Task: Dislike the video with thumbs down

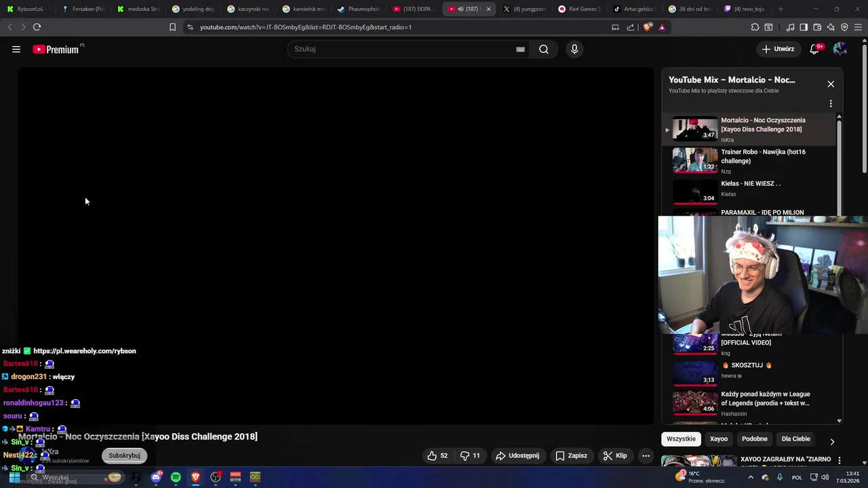Action: tap(470, 456)
